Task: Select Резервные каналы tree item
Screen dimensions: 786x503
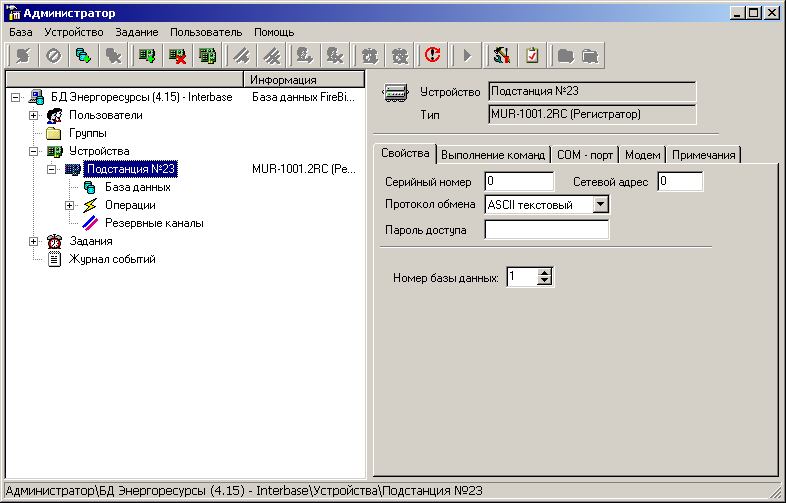Action: click(x=154, y=223)
